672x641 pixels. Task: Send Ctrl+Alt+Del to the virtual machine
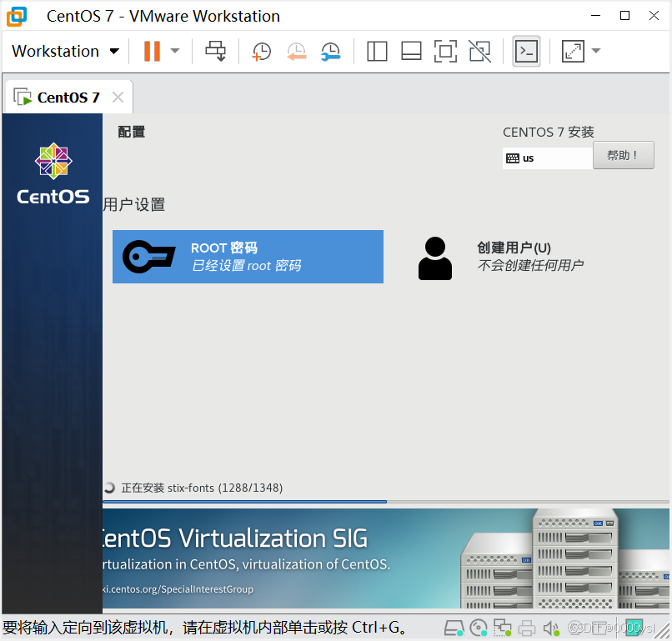coord(215,51)
